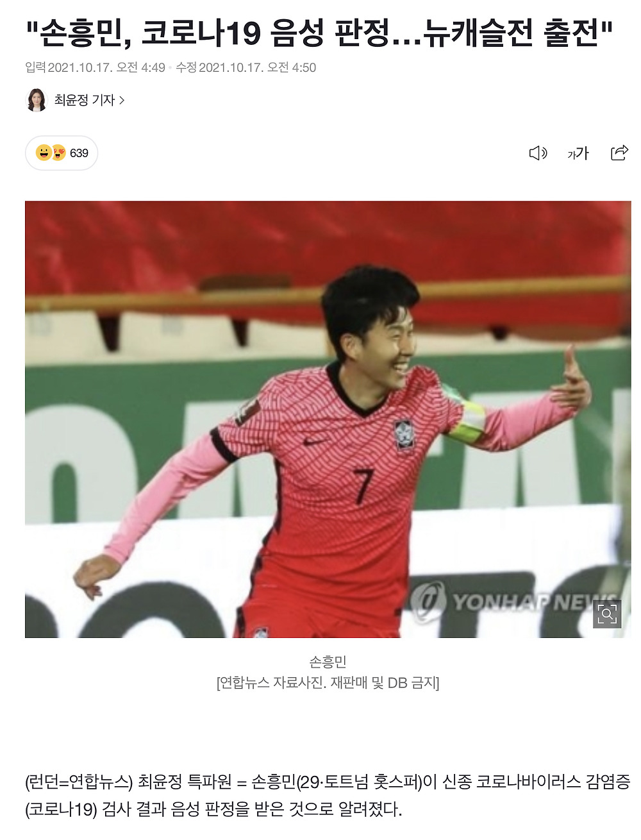The width and height of the screenshot is (641, 840).
Task: Click the paragraph starting (런던=연합뉴스)
Action: tap(328, 795)
